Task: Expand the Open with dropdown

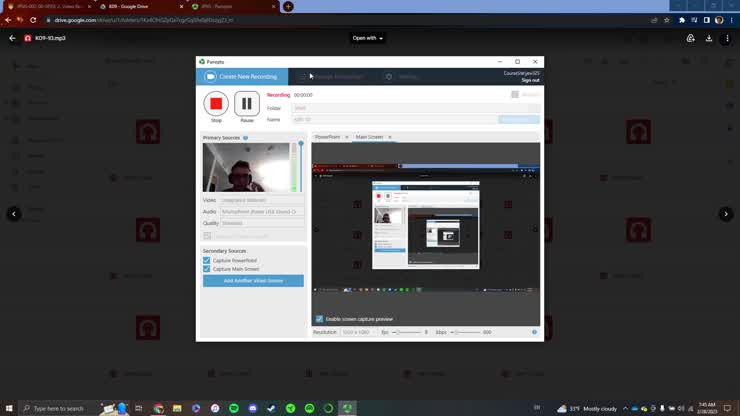Action: (x=367, y=39)
